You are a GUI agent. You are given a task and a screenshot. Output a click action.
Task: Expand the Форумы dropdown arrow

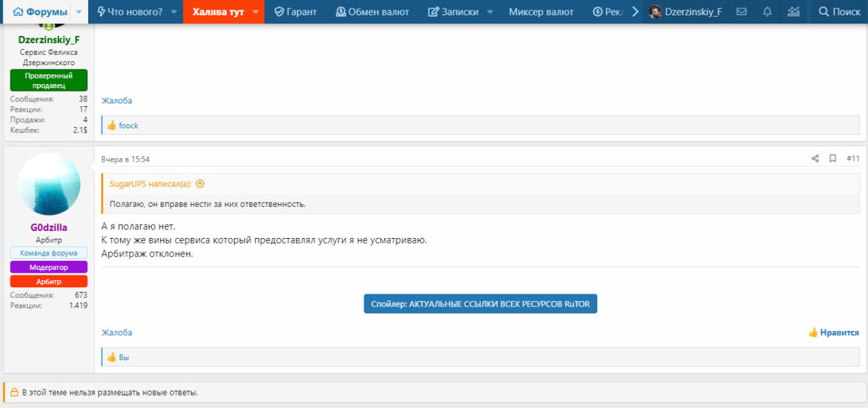(x=79, y=12)
